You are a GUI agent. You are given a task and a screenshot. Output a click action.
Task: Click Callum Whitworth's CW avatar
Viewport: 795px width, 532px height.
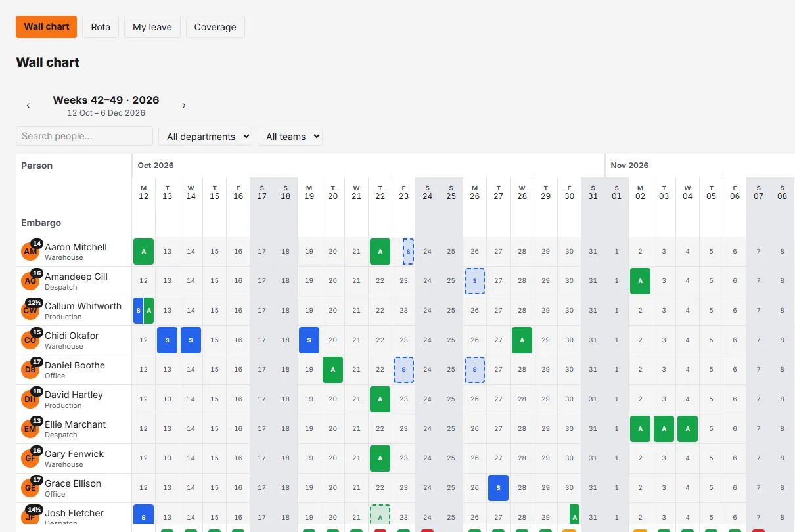point(30,311)
